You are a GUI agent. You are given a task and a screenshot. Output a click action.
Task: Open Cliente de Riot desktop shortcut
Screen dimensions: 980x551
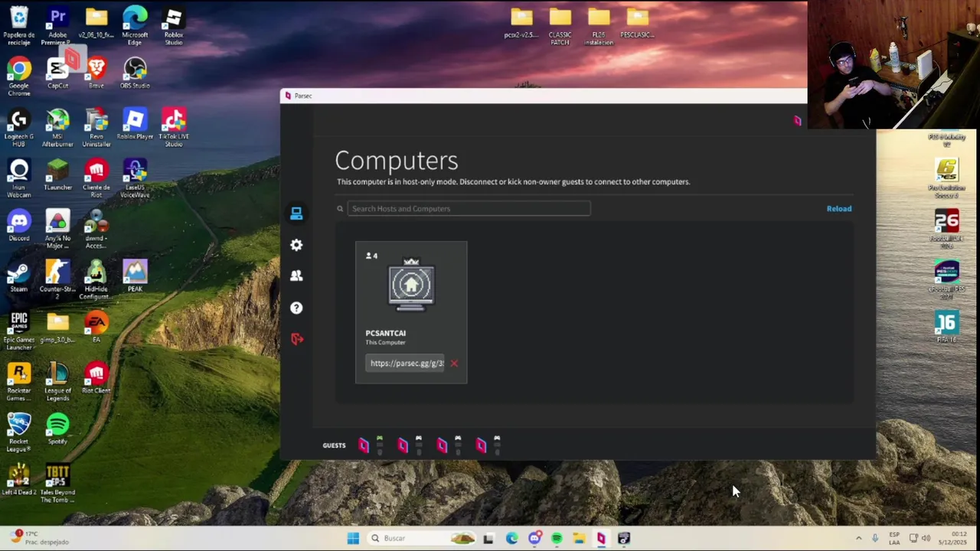[96, 178]
